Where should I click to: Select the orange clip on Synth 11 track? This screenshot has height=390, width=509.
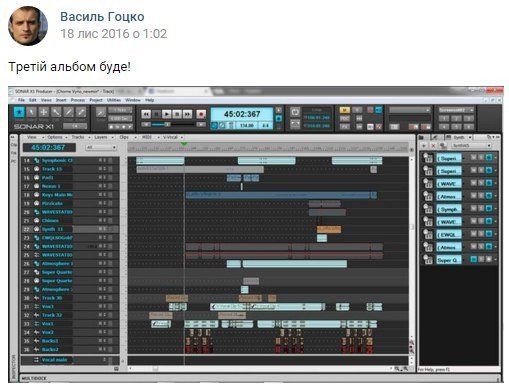tap(329, 229)
